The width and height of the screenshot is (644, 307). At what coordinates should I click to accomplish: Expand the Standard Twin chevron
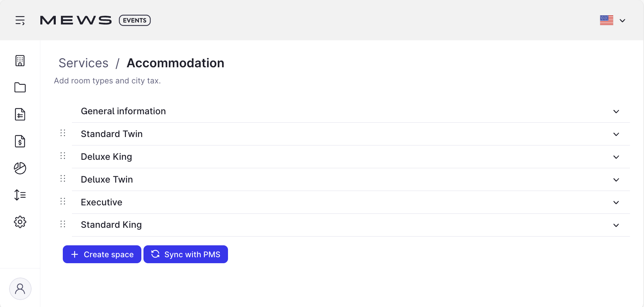(x=616, y=134)
